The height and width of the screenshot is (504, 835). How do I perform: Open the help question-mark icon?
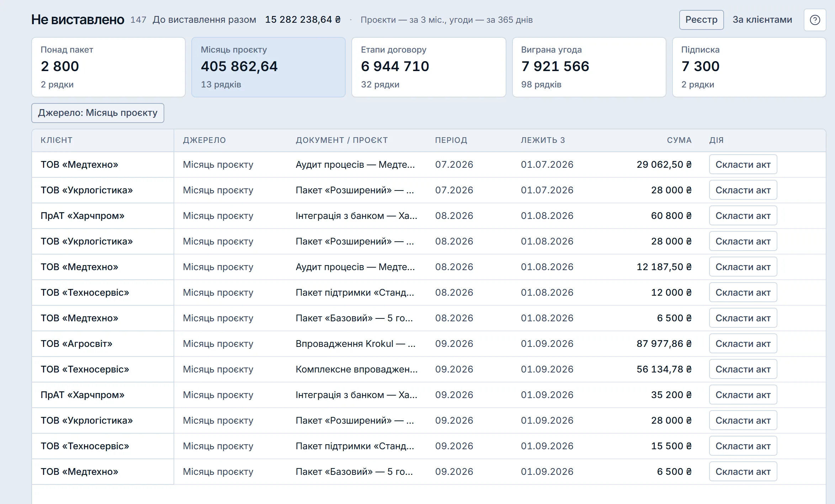815,20
